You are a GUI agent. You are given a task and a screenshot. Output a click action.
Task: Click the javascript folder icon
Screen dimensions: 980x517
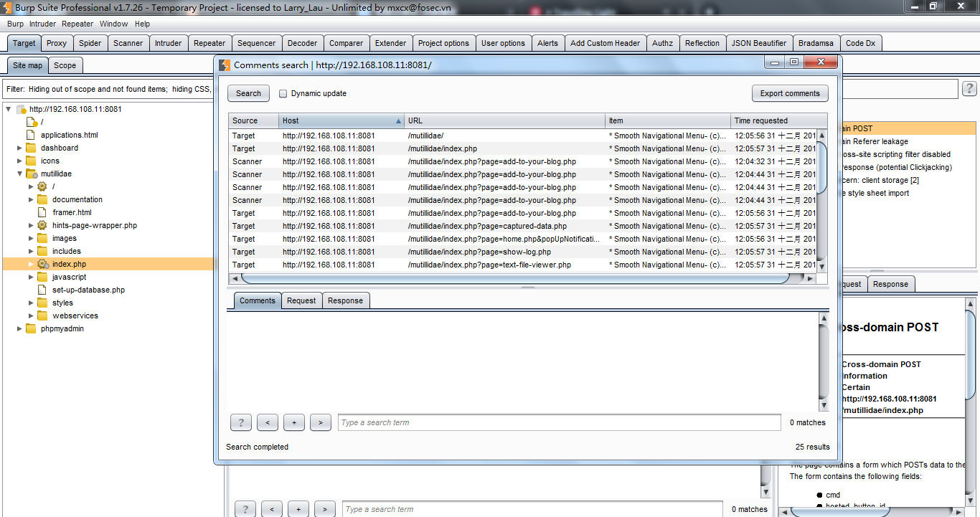point(42,277)
